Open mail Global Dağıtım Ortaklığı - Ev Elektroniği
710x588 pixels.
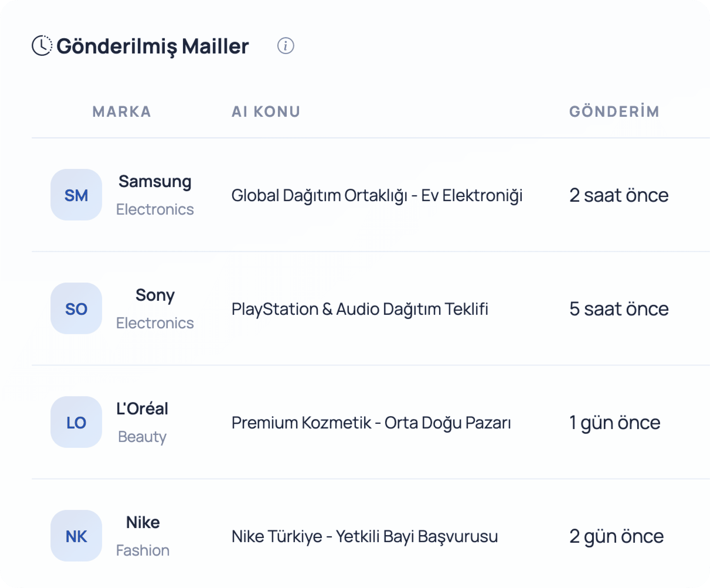point(377,195)
